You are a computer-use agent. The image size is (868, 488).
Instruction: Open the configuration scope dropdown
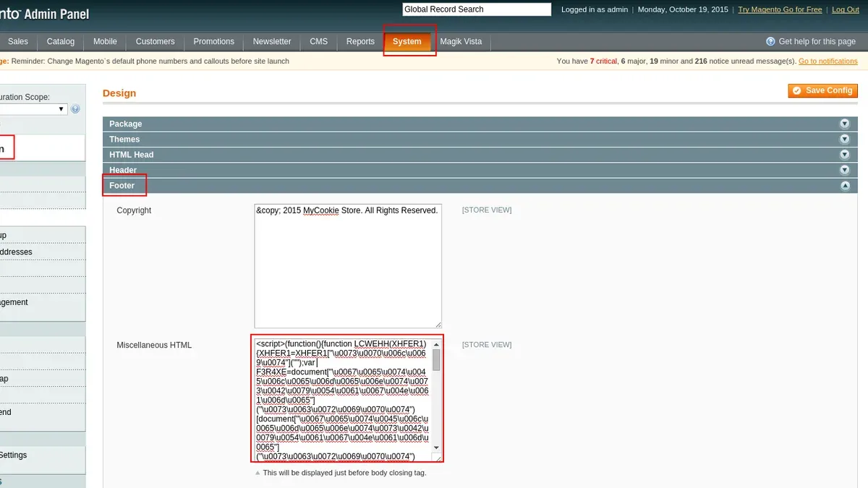[x=33, y=109]
